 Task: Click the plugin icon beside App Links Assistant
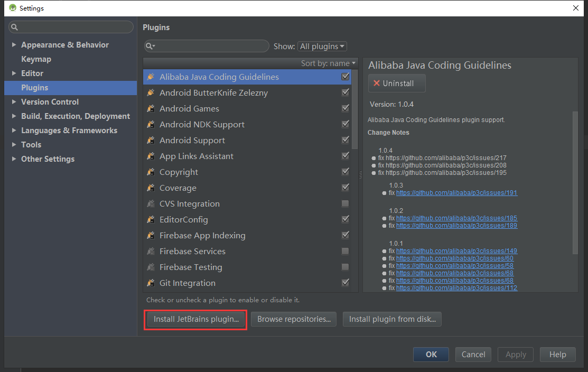pos(151,156)
